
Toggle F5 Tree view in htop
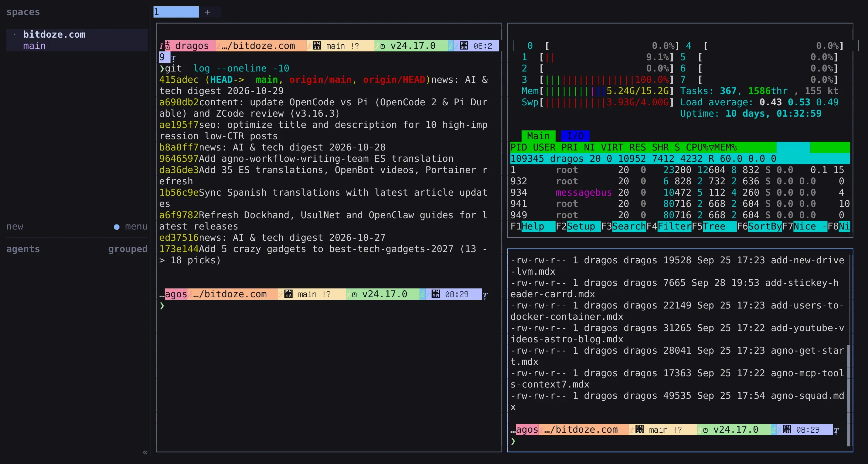pos(714,226)
